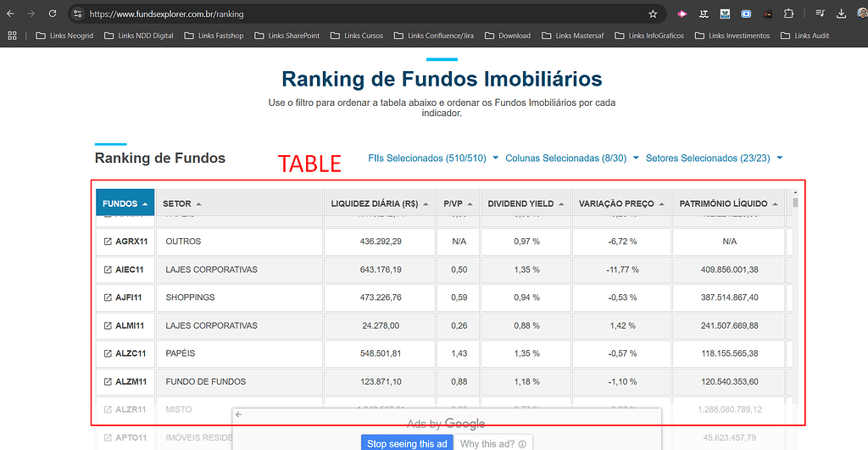Open the external link icon for AJFI11
868x450 pixels.
108,297
